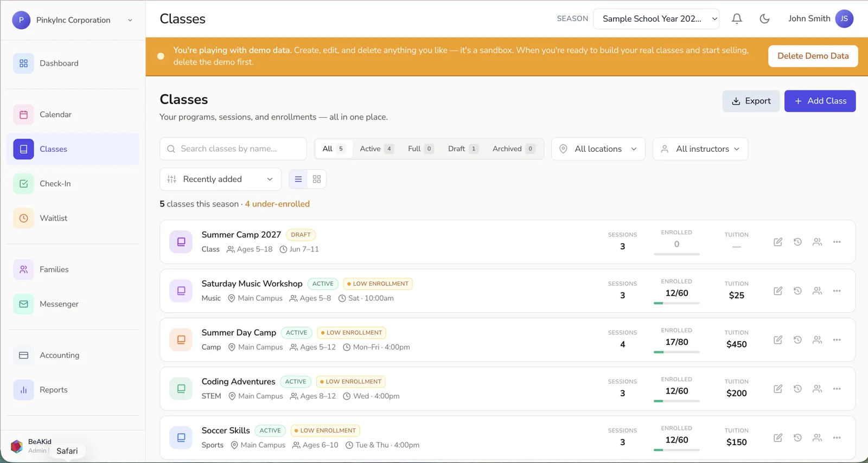Image resolution: width=868 pixels, height=463 pixels.
Task: Show the 4 under-enrolled classes
Action: coord(277,204)
